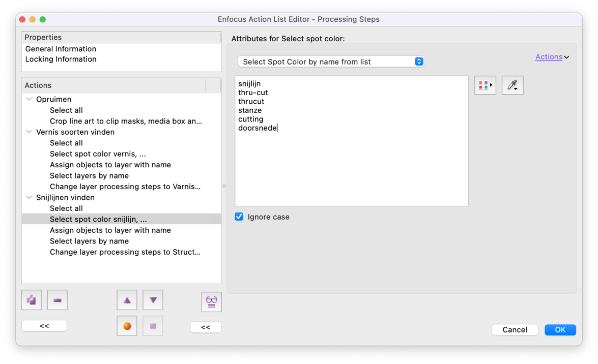
Task: Select the eyedropper color picker tool
Action: tap(512, 85)
